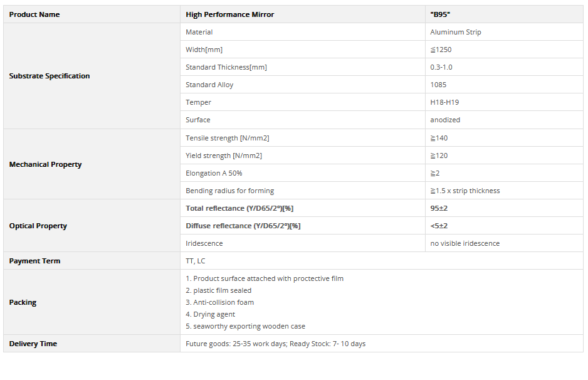This screenshot has height=380, width=588.
Task: Click the "Mechanical Property" row header
Action: pyautogui.click(x=45, y=164)
